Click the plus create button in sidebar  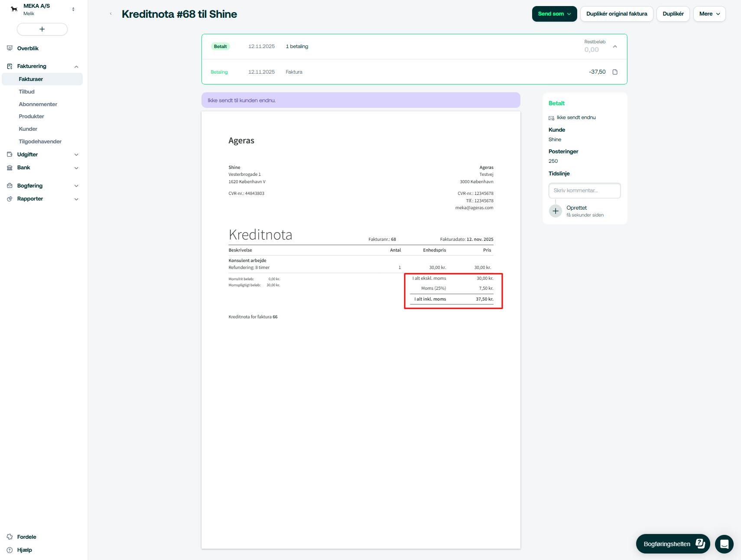tap(42, 29)
